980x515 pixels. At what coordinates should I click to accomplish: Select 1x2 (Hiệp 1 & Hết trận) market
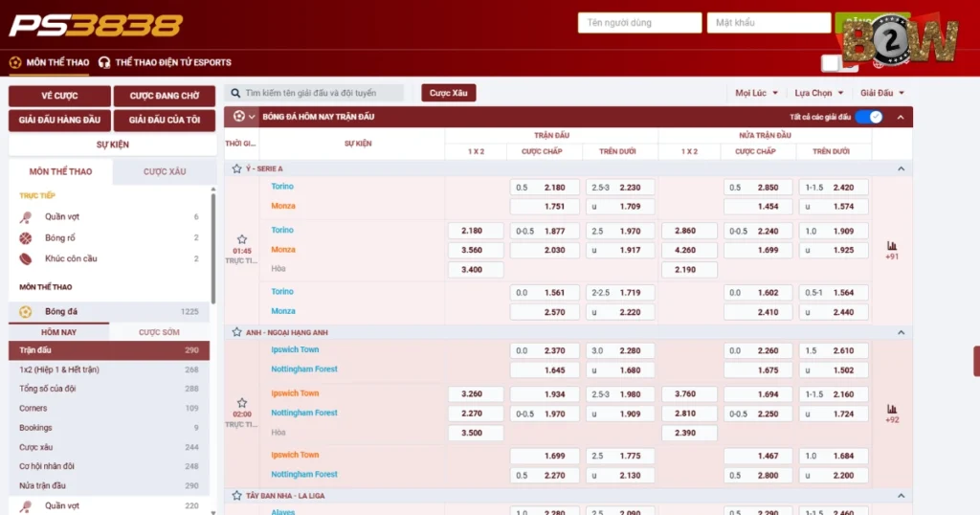pos(109,370)
